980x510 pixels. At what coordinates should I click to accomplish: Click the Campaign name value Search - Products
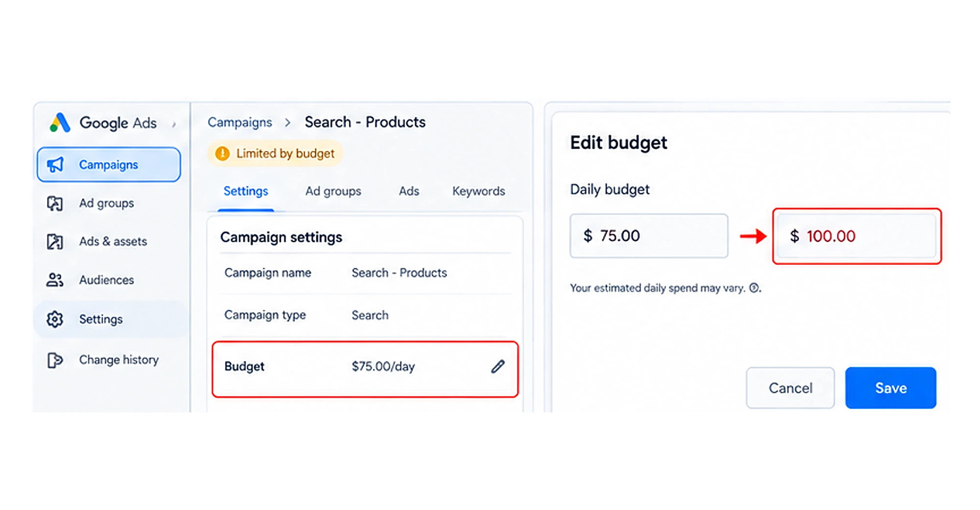(x=399, y=273)
